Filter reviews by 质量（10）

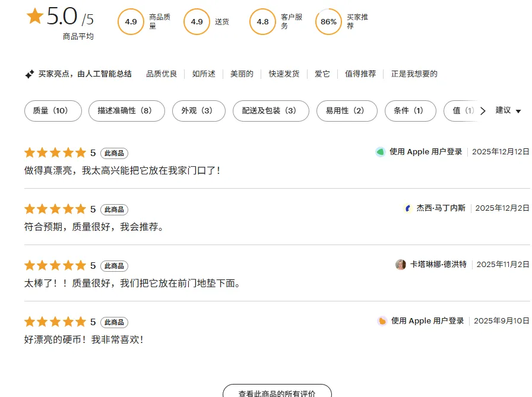click(53, 111)
